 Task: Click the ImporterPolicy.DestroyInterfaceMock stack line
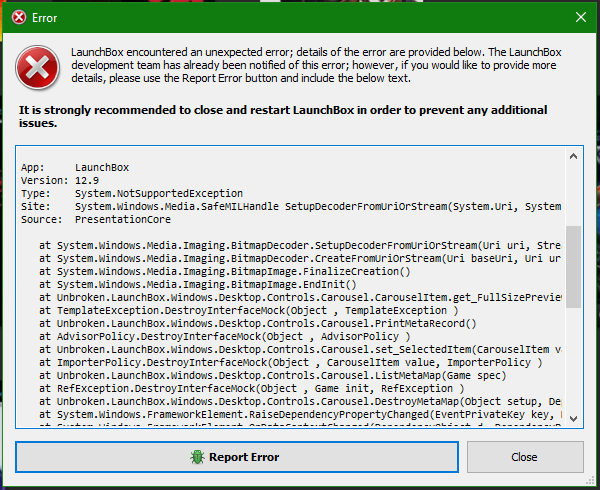coord(291,362)
